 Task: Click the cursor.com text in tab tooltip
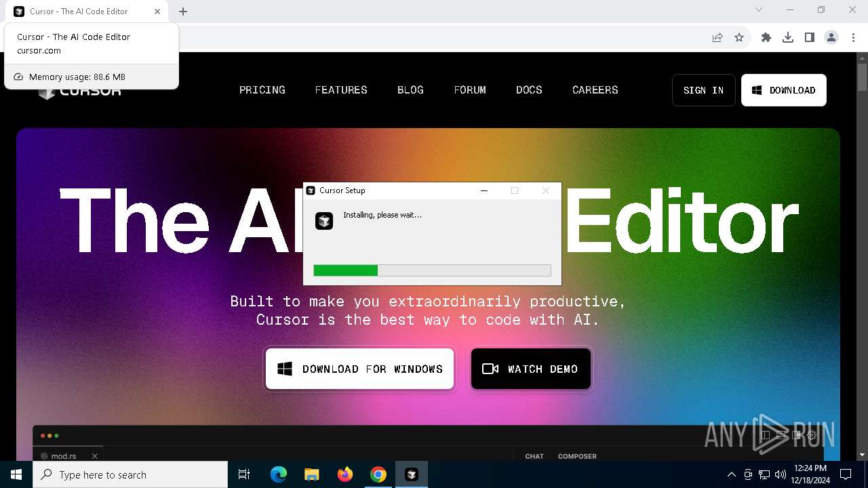pos(39,51)
